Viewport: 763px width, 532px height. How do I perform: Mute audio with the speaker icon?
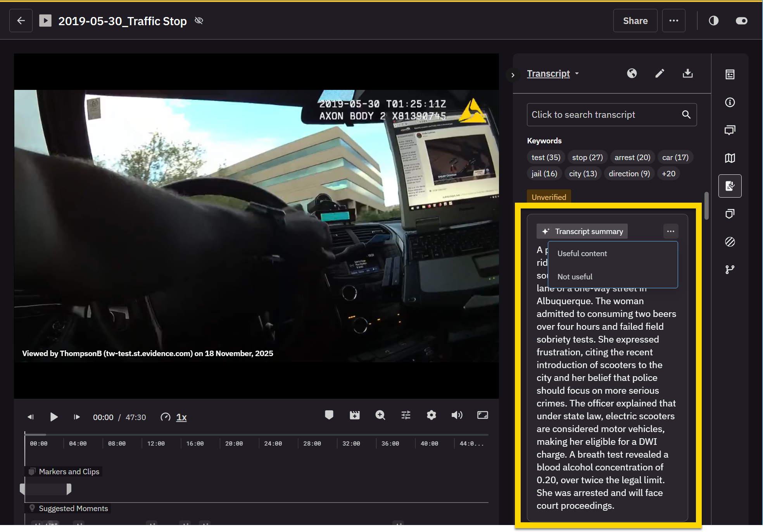(457, 415)
